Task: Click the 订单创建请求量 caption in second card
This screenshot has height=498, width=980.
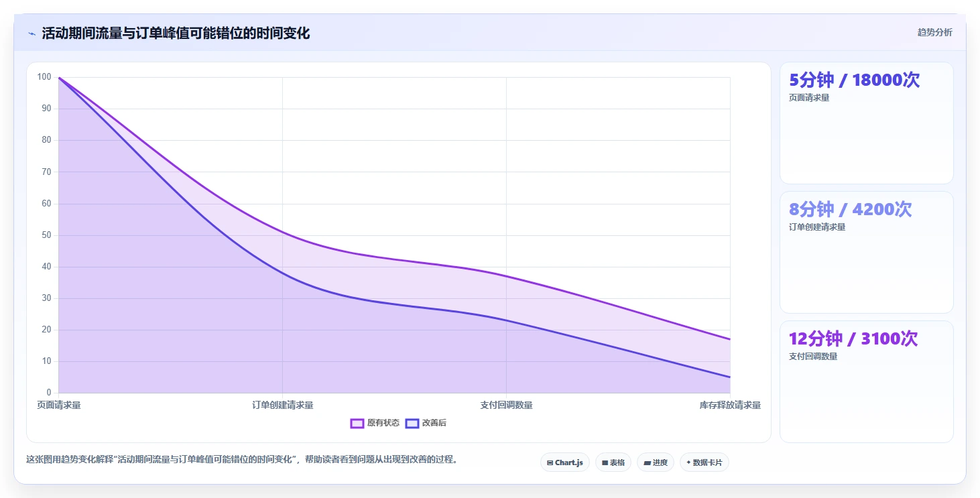Action: (817, 227)
